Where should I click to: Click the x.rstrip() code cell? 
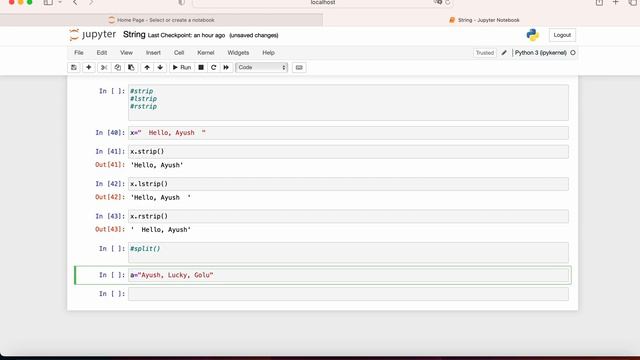pyautogui.click(x=348, y=216)
